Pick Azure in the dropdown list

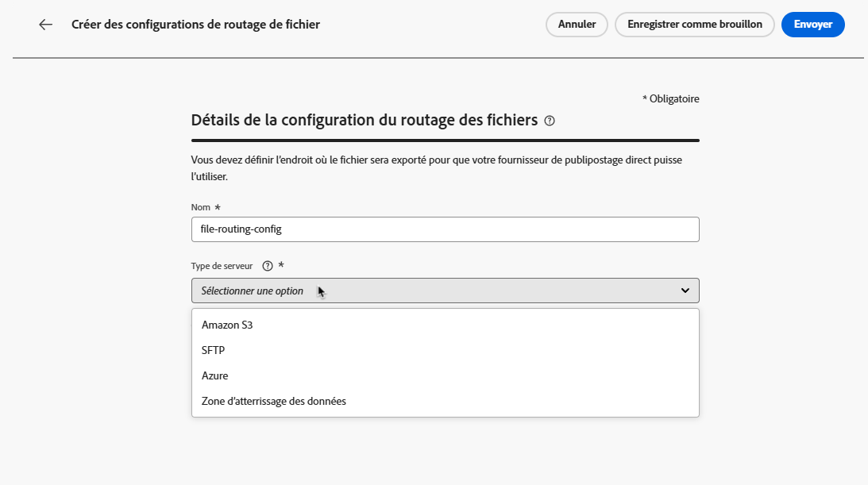[x=215, y=375]
